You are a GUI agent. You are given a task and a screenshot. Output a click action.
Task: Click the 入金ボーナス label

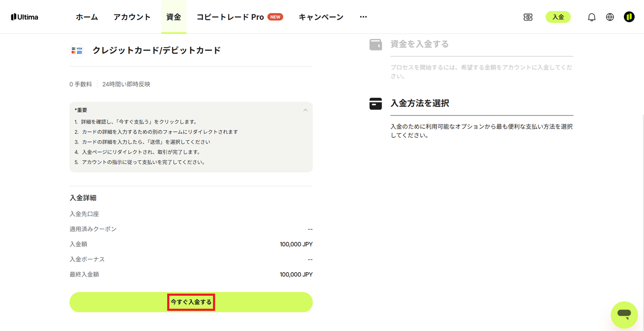[87, 260]
